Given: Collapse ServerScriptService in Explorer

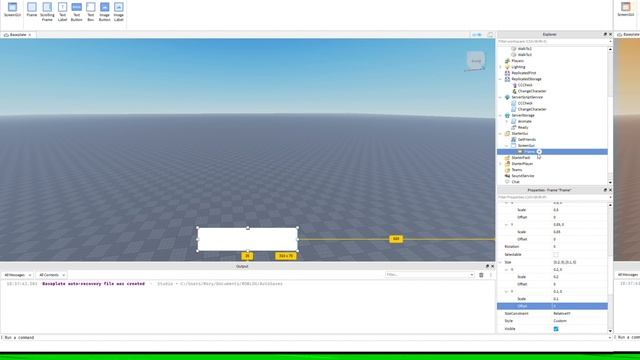Looking at the screenshot, I should 500,98.
